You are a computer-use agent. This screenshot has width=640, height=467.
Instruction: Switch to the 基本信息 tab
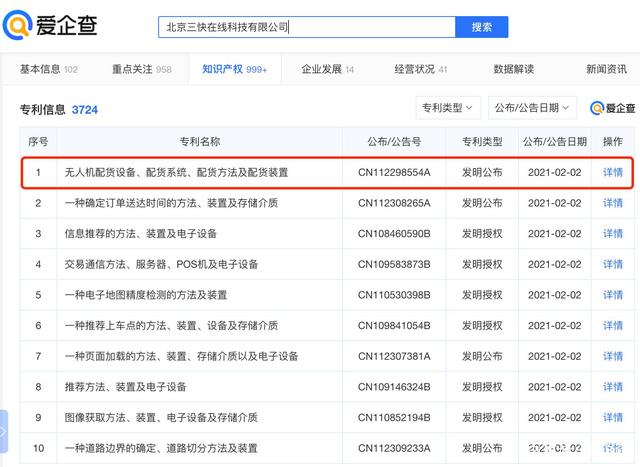pyautogui.click(x=49, y=69)
